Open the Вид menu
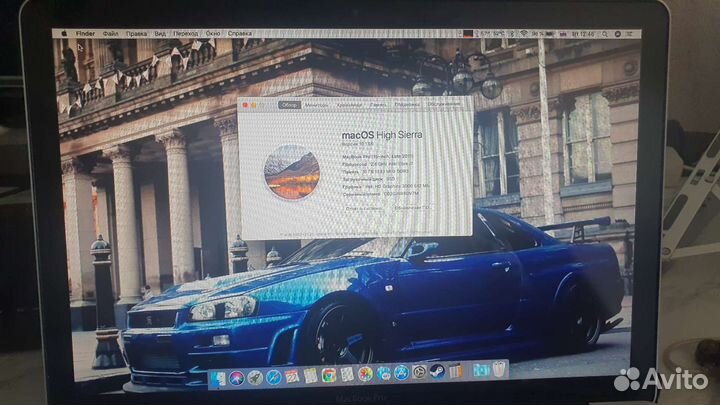Image resolution: width=720 pixels, height=405 pixels. click(x=160, y=34)
